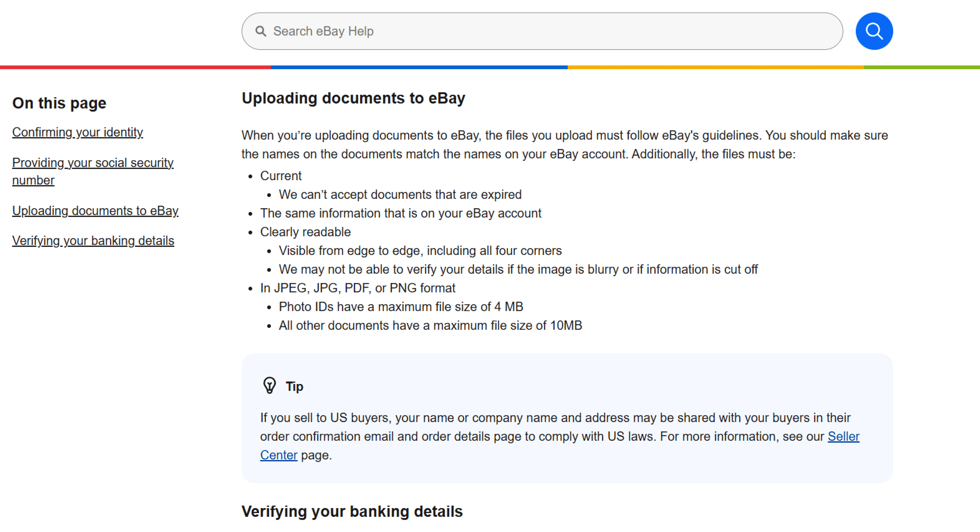The height and width of the screenshot is (532, 980).
Task: Click the yellow segment of the color bar
Action: click(715, 67)
